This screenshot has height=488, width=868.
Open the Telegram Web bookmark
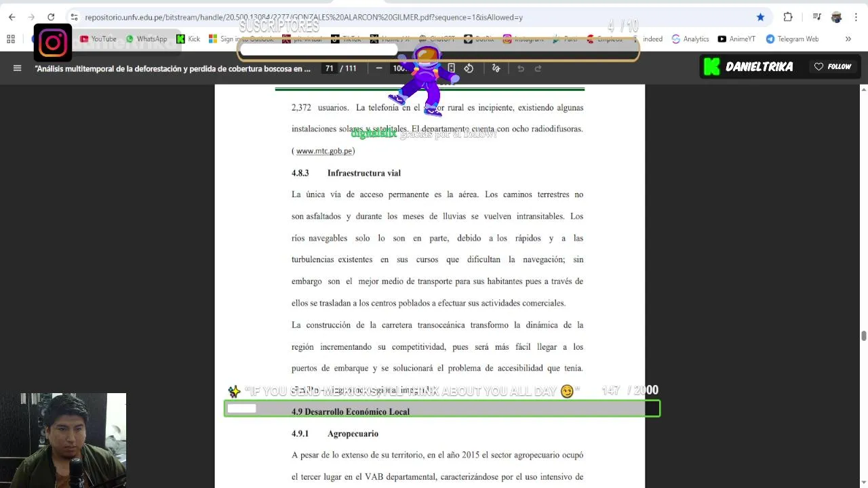pyautogui.click(x=792, y=39)
